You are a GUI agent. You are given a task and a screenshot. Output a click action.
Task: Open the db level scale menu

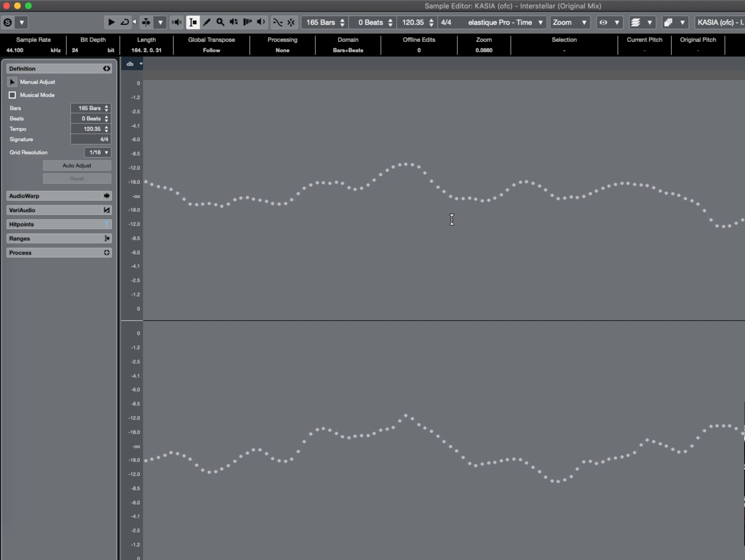[133, 64]
